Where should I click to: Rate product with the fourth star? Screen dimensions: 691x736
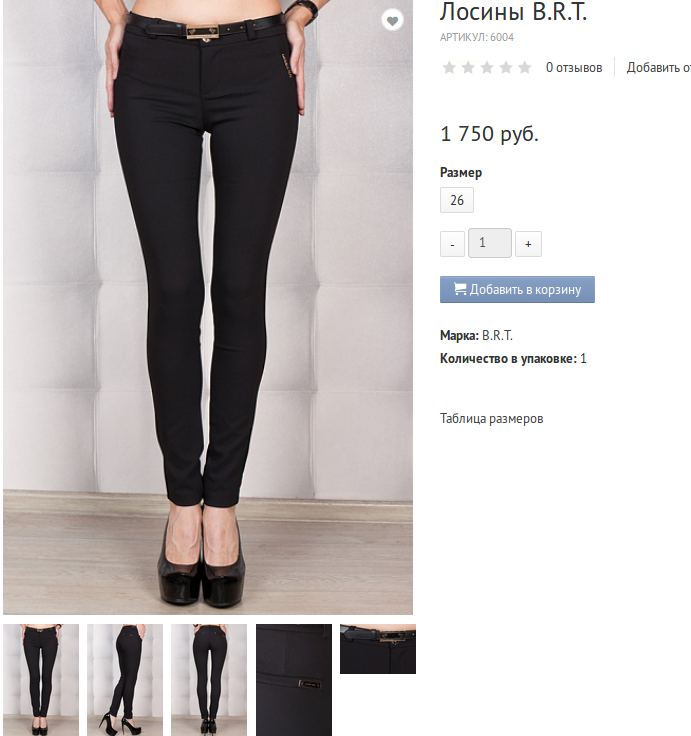(506, 68)
